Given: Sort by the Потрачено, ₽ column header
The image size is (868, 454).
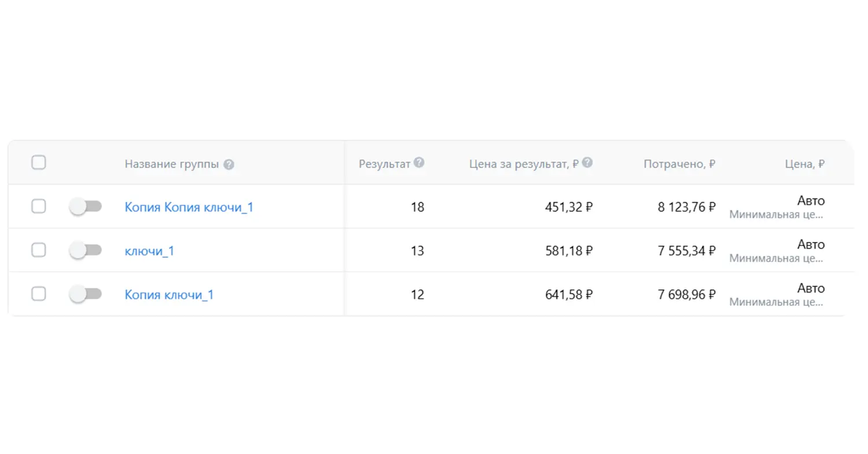Looking at the screenshot, I should [x=679, y=164].
